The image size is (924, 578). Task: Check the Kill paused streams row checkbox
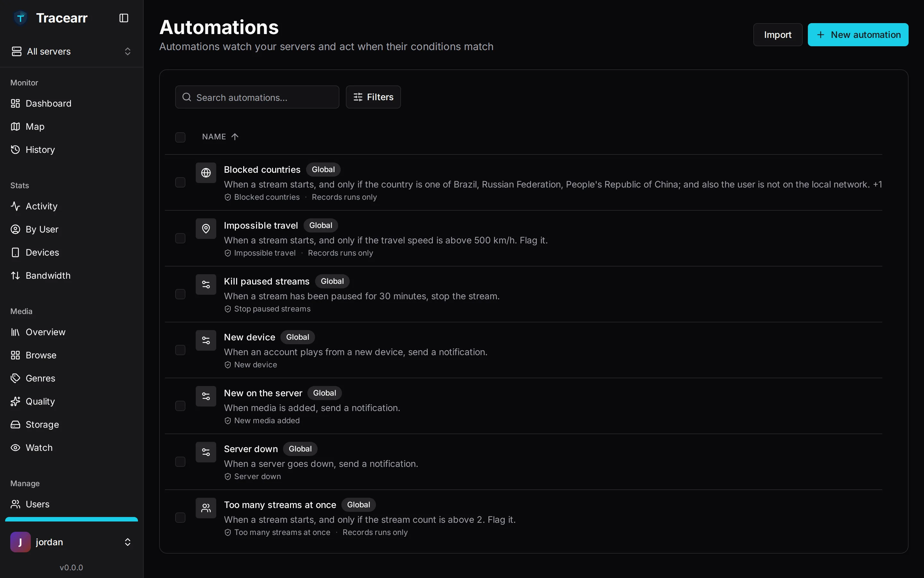[180, 294]
